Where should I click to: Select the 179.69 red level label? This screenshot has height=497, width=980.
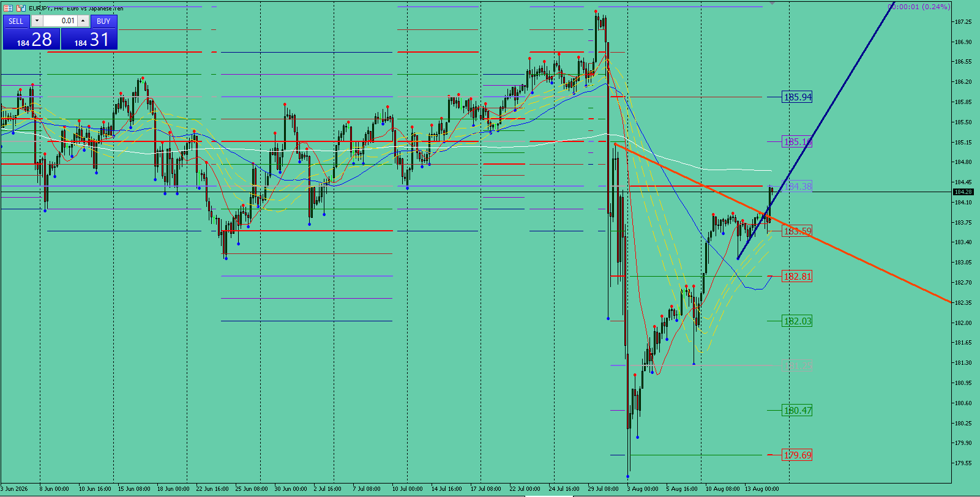pyautogui.click(x=798, y=455)
